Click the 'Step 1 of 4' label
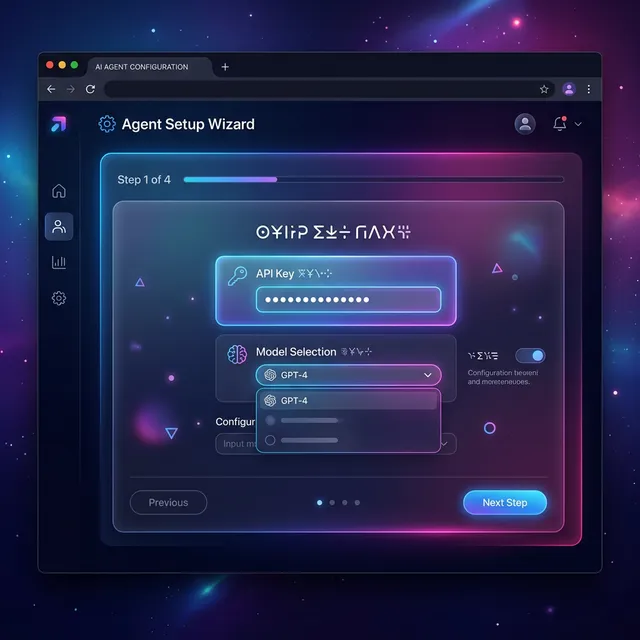 (144, 180)
